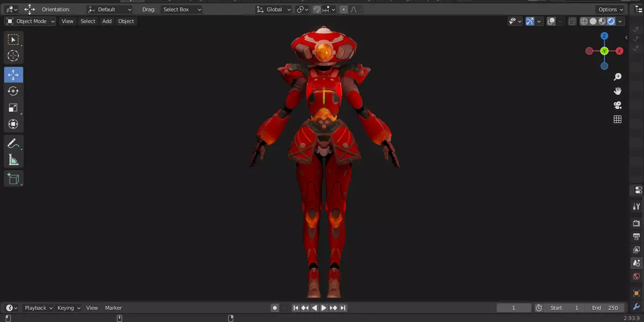Open the pivot point dropdown
Screen dimensions: 644x322
pos(302,9)
